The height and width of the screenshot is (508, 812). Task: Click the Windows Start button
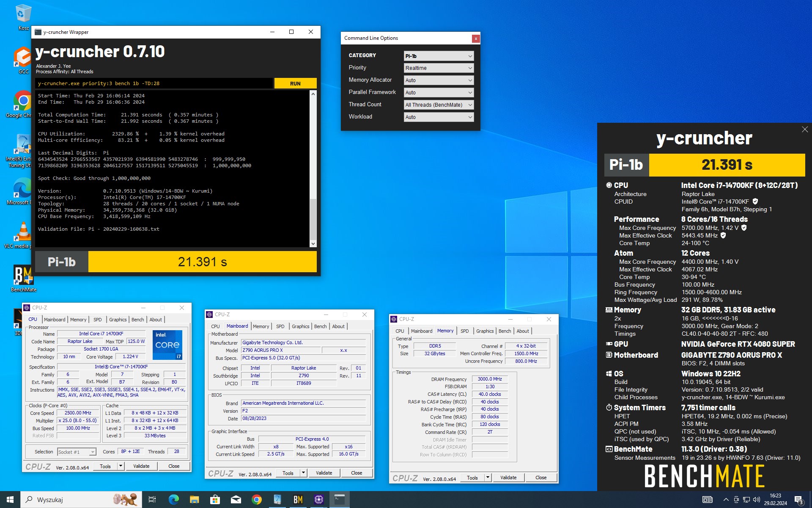point(10,500)
